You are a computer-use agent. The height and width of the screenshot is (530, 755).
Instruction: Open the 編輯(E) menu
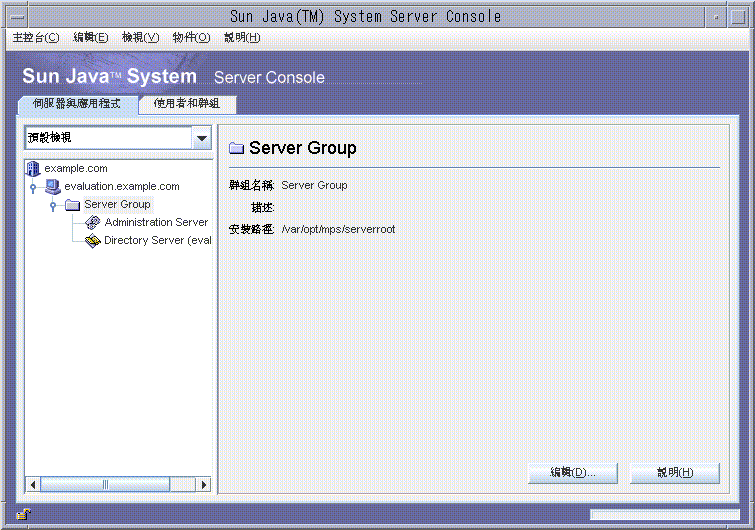pos(91,38)
